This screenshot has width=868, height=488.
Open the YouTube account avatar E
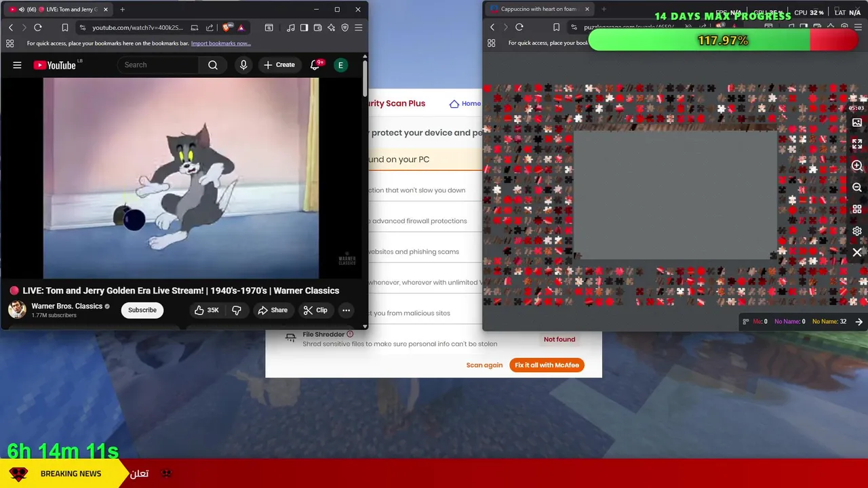pyautogui.click(x=341, y=65)
